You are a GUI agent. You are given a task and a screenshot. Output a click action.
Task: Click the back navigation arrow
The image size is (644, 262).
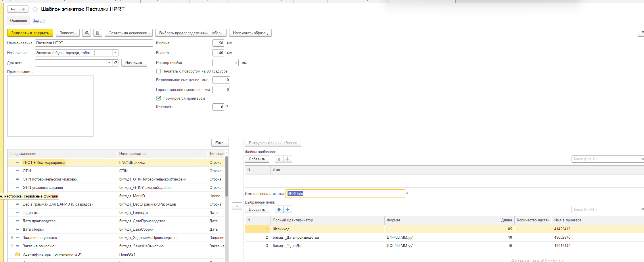coord(13,9)
